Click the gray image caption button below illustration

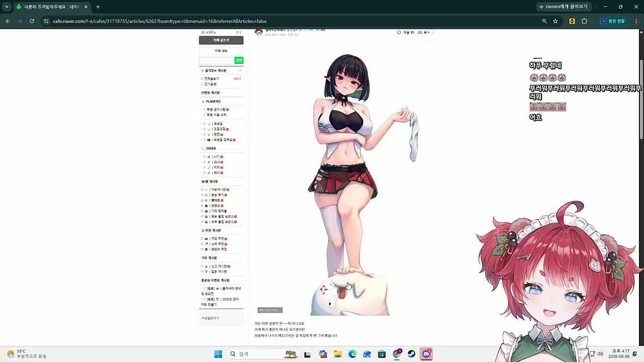click(x=270, y=310)
